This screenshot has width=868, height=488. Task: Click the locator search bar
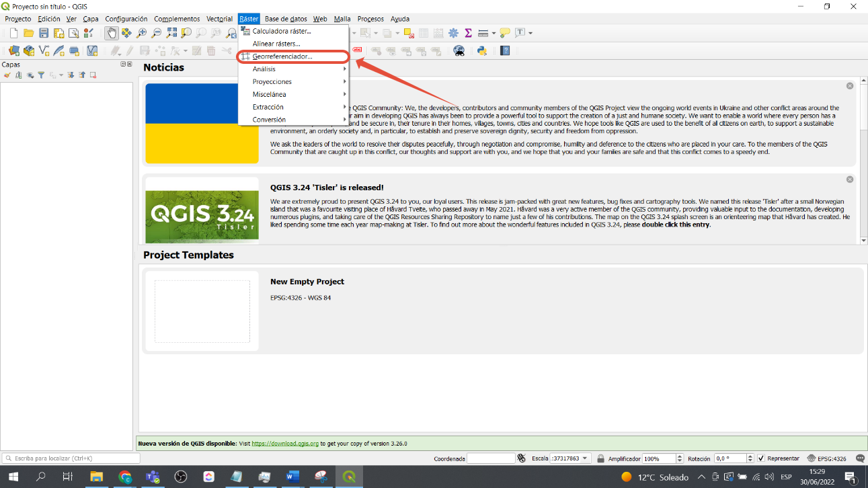coord(71,458)
